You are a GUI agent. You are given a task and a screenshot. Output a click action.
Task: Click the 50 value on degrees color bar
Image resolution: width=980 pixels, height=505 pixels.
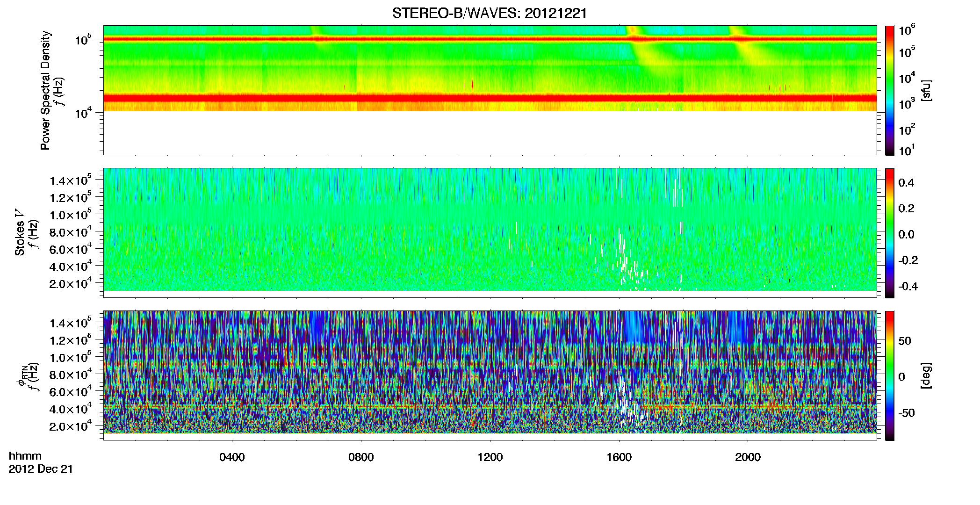coord(904,341)
